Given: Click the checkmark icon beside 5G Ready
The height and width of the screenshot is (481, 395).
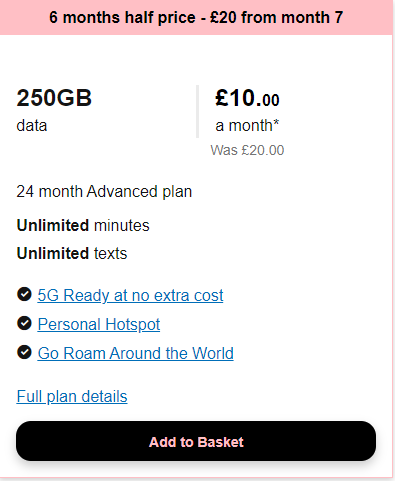Looking at the screenshot, I should coord(24,294).
